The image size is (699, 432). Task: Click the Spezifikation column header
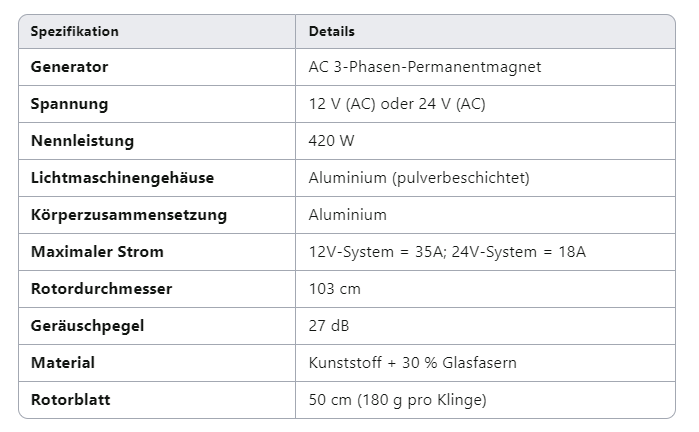75,32
